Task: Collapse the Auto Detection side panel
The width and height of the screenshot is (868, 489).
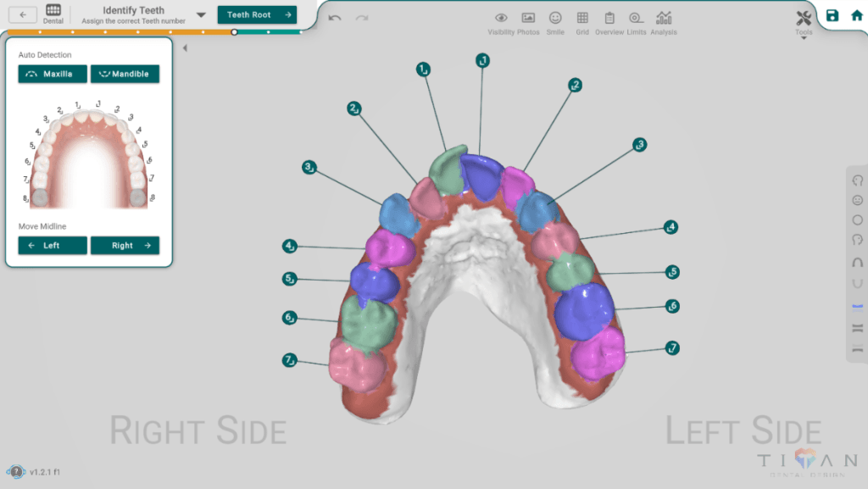Action: point(185,48)
